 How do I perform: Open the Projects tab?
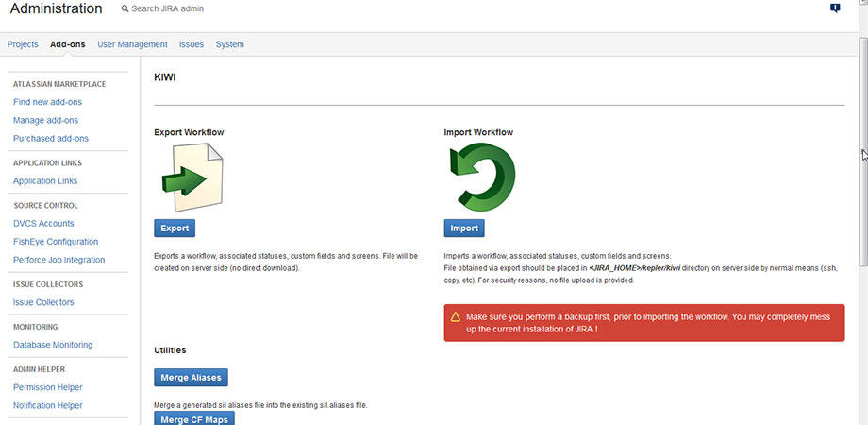point(23,44)
